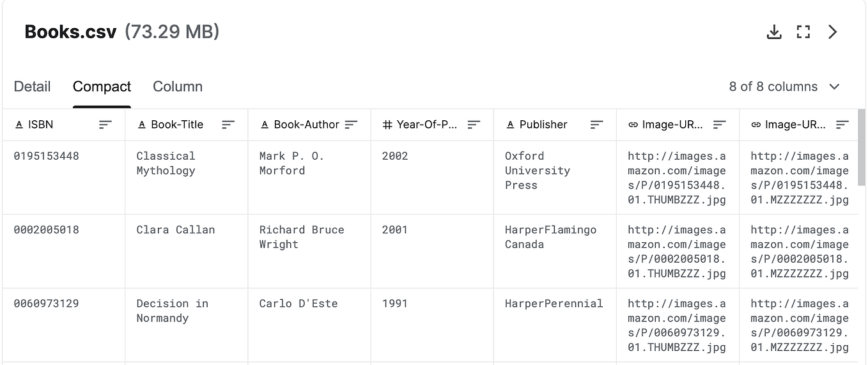Select the Compact tab
The height and width of the screenshot is (365, 868).
coord(102,86)
